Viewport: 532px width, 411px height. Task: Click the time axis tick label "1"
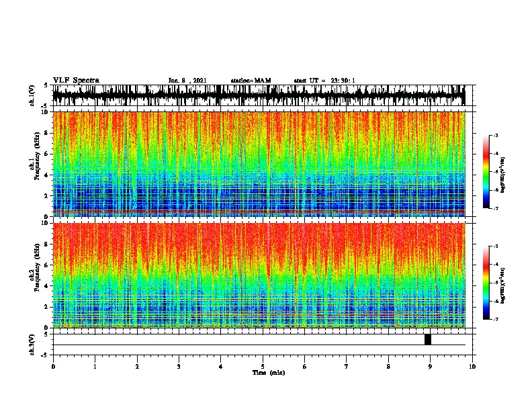tap(95, 366)
